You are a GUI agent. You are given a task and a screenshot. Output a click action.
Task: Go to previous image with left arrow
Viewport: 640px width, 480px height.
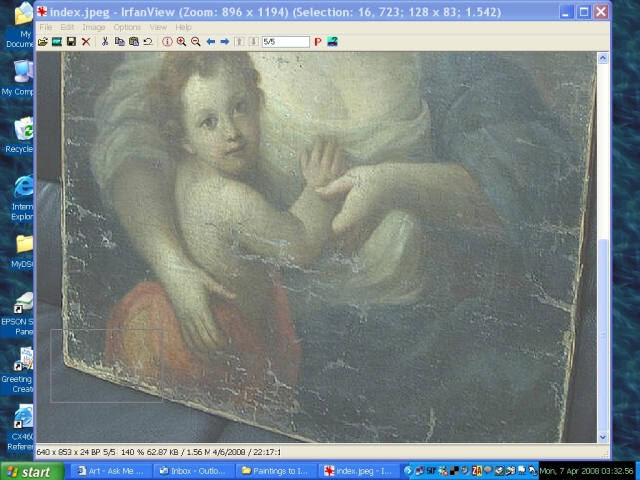tap(211, 42)
